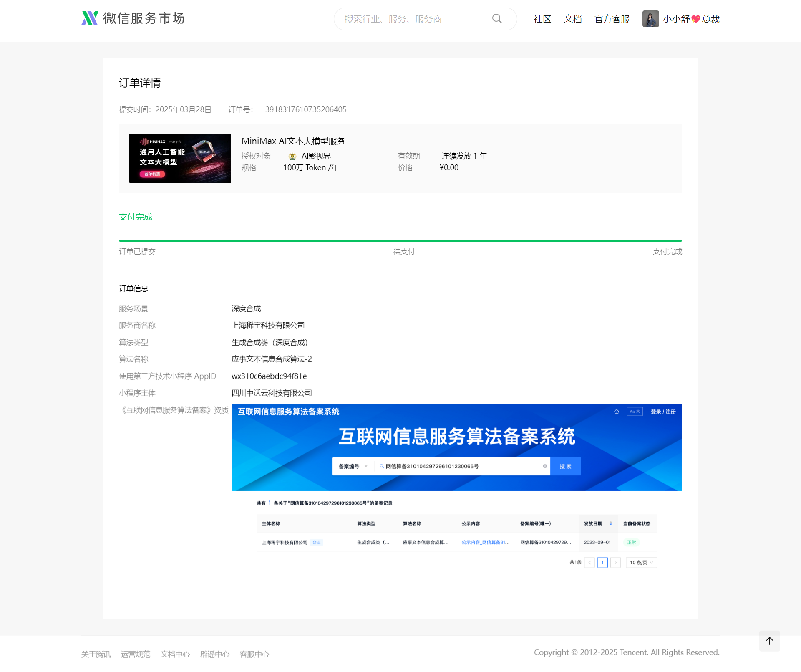801x672 pixels.
Task: Click the home icon in filing screenshot
Action: (616, 412)
